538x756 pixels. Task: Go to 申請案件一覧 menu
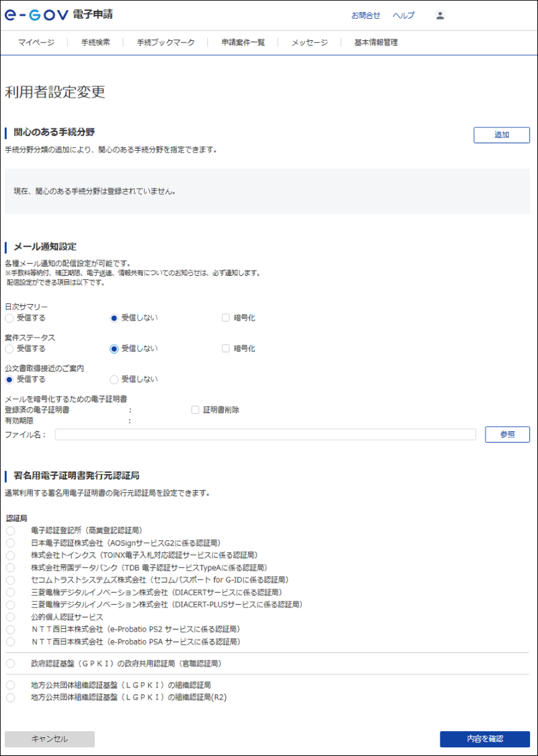(x=243, y=42)
